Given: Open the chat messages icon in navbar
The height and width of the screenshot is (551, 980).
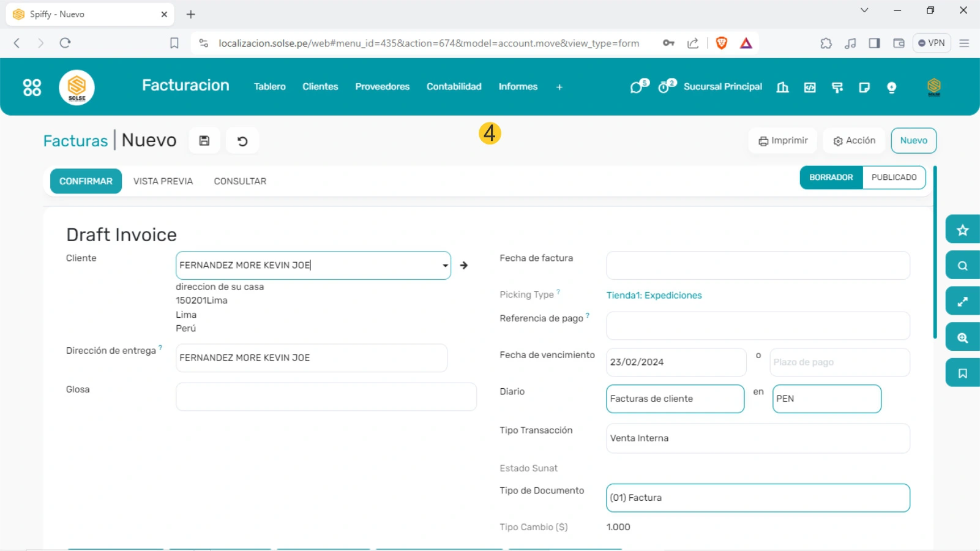Looking at the screenshot, I should [x=637, y=88].
